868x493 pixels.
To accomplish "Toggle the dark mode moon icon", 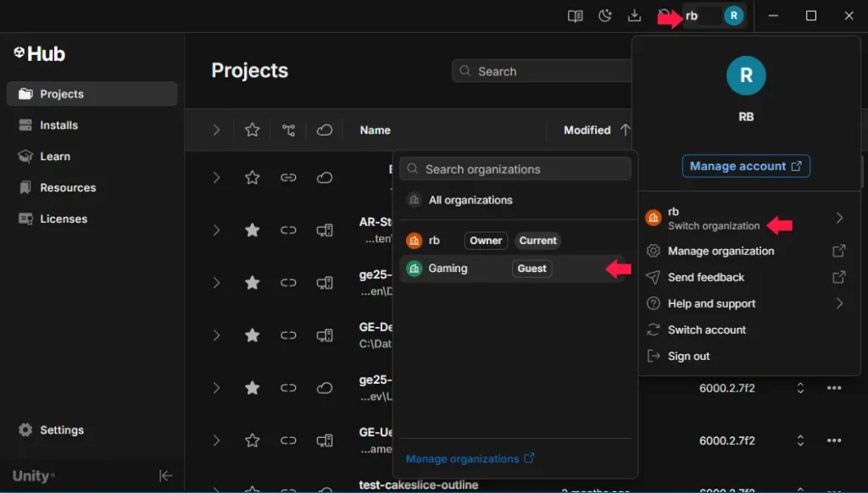I will pos(604,16).
